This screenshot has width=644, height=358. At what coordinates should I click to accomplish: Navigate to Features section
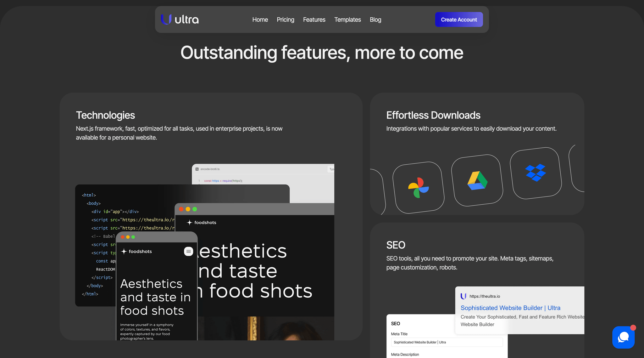coord(314,20)
